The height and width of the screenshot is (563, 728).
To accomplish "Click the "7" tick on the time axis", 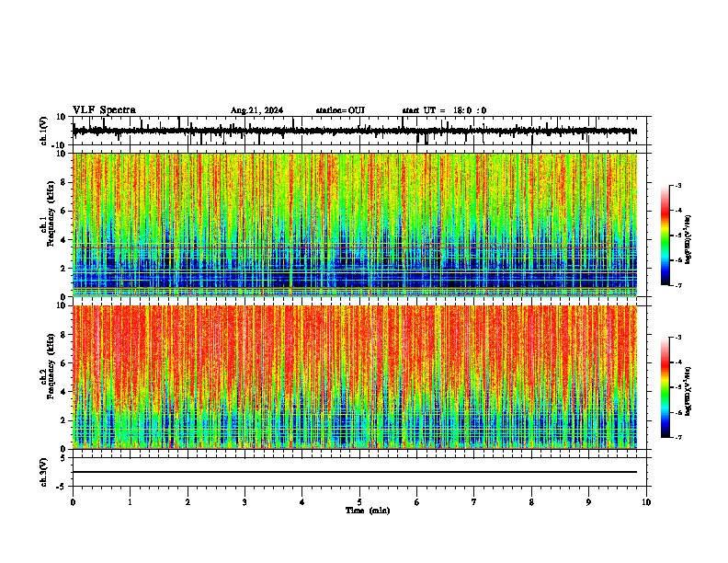I will pos(474,502).
